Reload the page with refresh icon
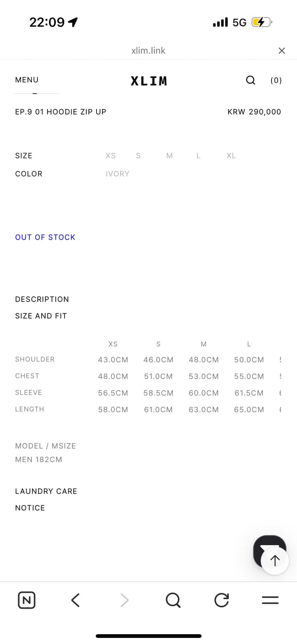Image resolution: width=297 pixels, height=644 pixels. pos(221,600)
